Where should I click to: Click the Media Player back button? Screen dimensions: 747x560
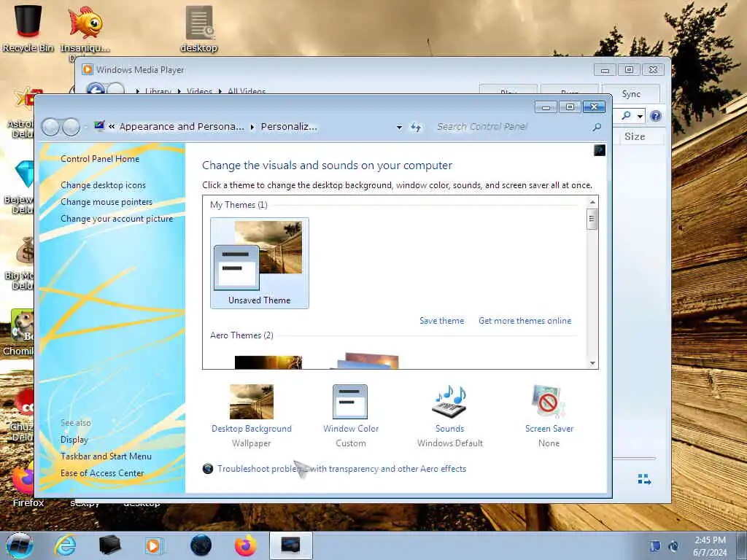(x=96, y=89)
